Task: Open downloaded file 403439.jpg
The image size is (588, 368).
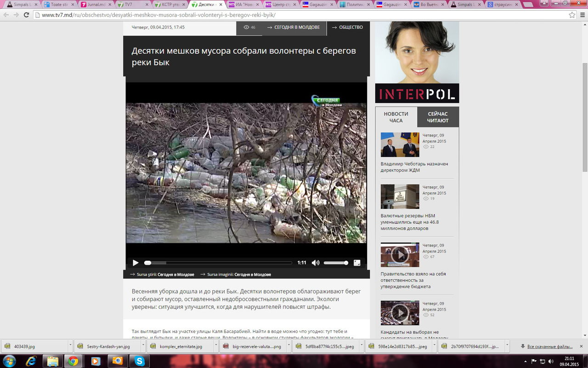Action: coord(35,346)
